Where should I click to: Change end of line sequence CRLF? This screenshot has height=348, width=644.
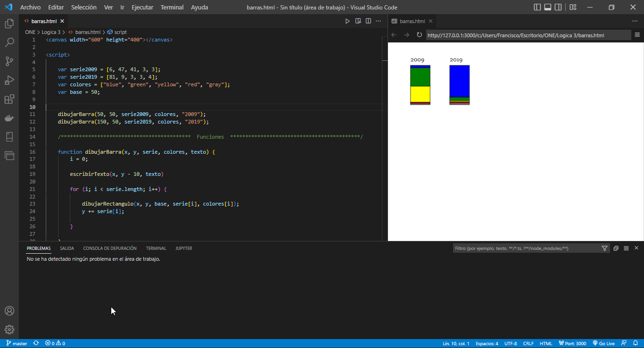click(x=528, y=343)
